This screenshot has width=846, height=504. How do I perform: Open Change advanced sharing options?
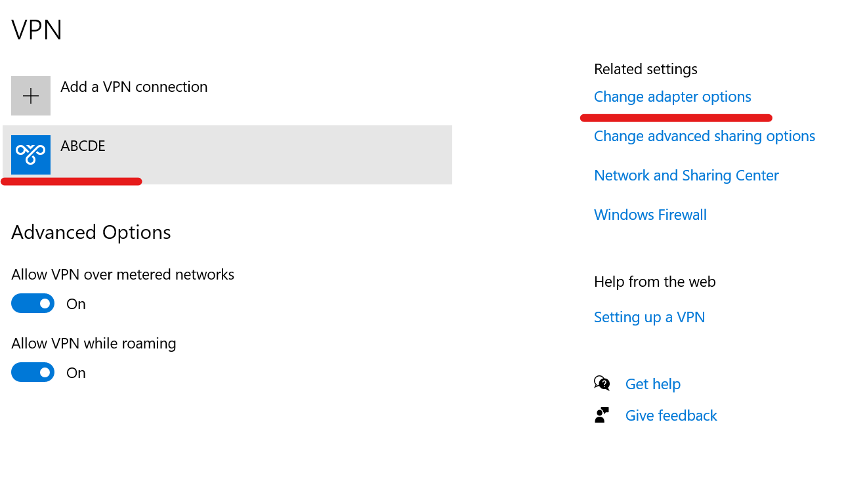coord(704,136)
